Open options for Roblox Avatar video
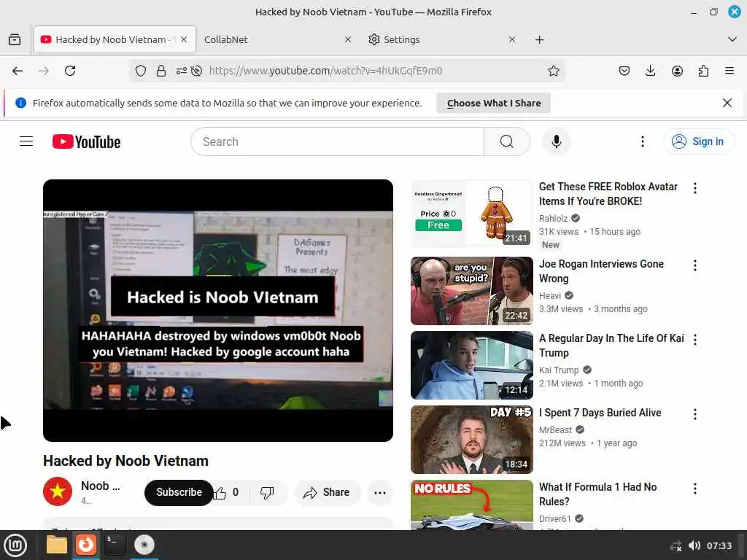This screenshot has height=560, width=747. (x=695, y=188)
